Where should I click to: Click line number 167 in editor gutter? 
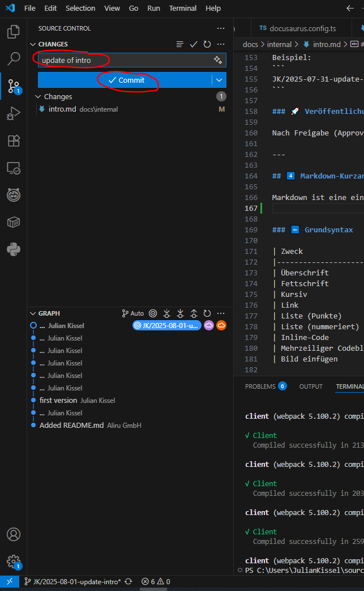(251, 208)
